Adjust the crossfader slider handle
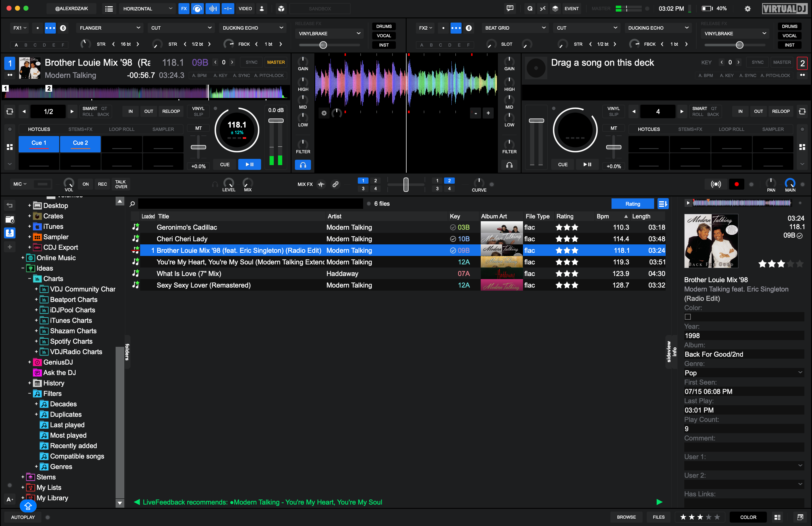 pyautogui.click(x=406, y=185)
